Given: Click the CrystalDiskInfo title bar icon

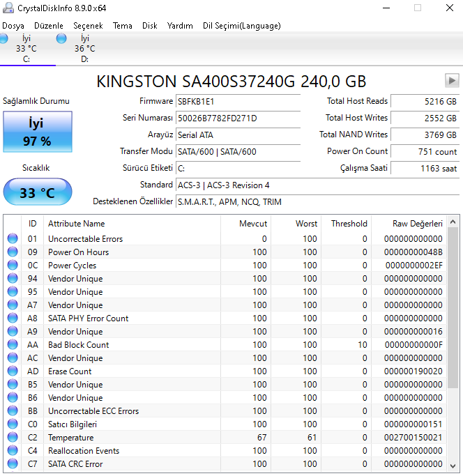Looking at the screenshot, I should pos(8,8).
